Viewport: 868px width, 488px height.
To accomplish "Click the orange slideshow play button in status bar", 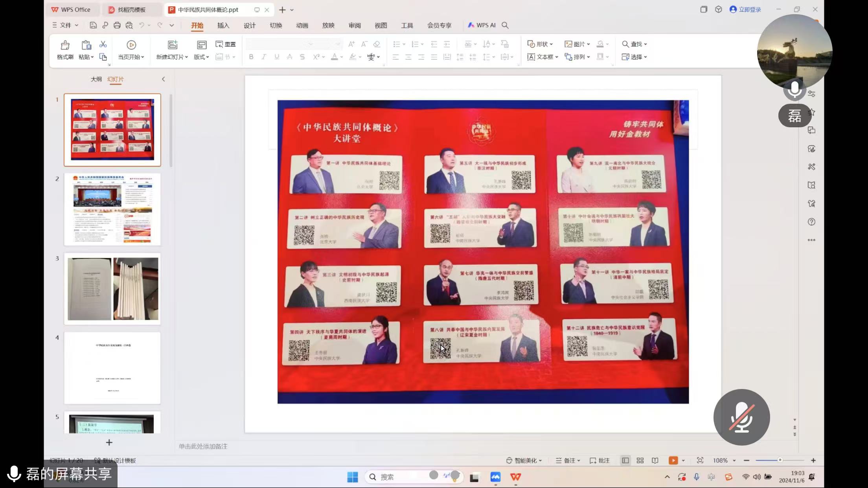I will coord(673,460).
